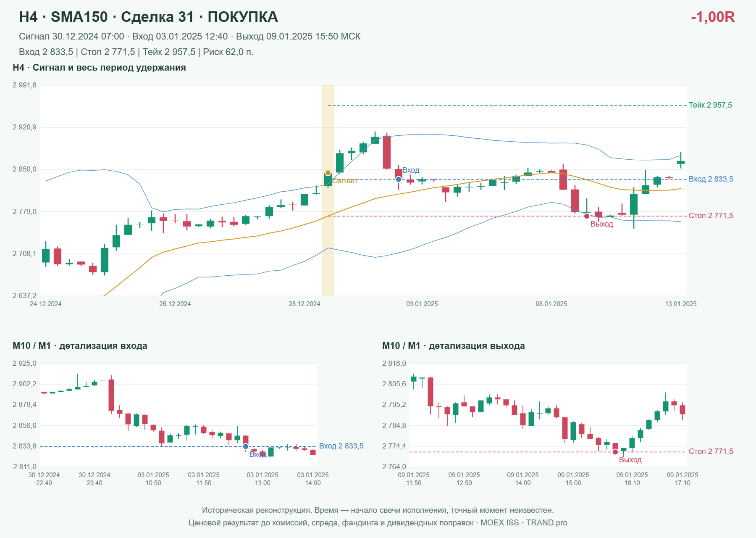Click the blue entry dot on the H4 chart
756x538 pixels.
point(399,179)
